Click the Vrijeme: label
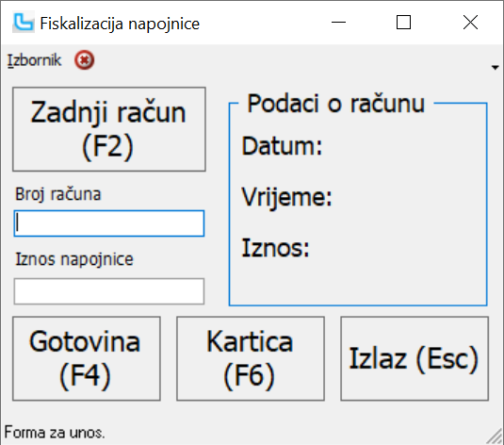Image resolution: width=504 pixels, height=445 pixels. (x=286, y=197)
